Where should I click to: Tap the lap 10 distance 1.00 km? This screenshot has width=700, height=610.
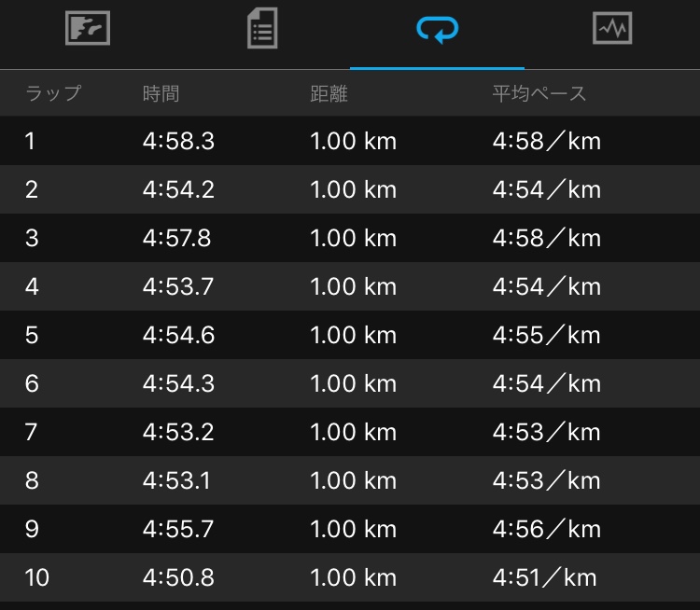(353, 578)
